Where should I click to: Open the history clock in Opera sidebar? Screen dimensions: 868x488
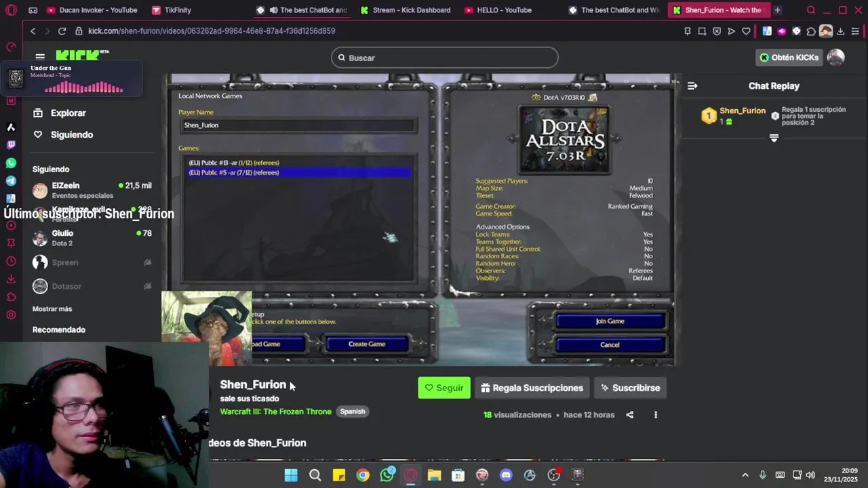11,262
